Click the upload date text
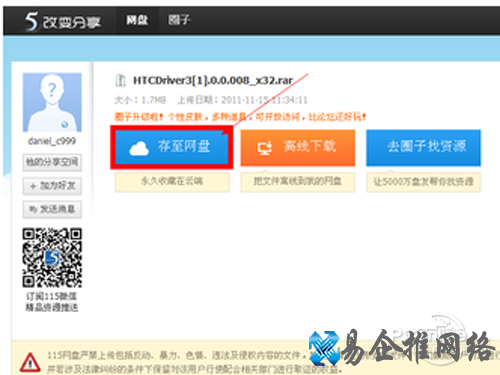The width and height of the screenshot is (500, 375). tap(242, 100)
